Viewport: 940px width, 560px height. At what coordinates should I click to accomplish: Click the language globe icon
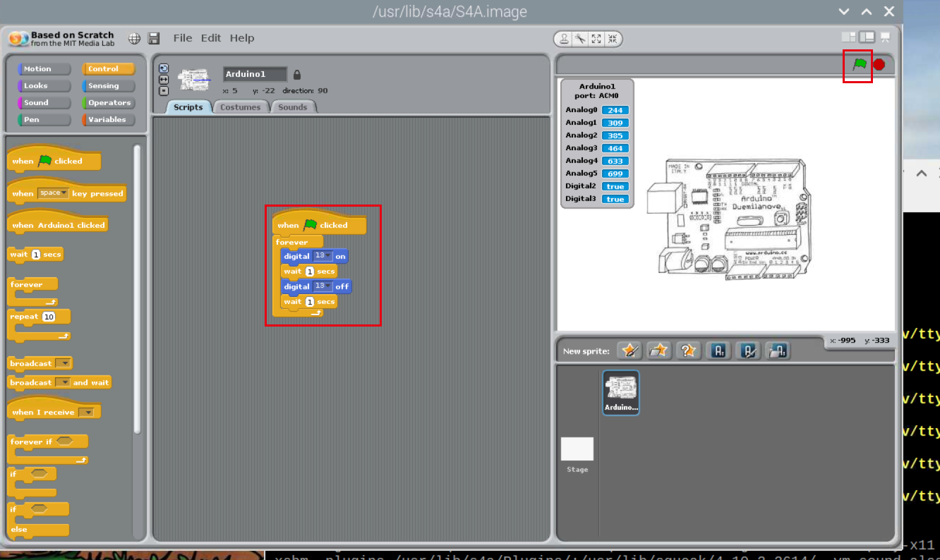point(133,39)
